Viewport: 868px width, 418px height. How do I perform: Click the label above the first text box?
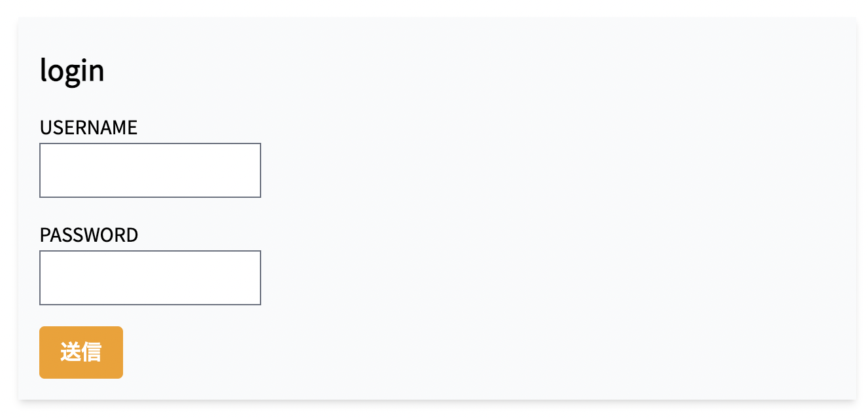[88, 128]
